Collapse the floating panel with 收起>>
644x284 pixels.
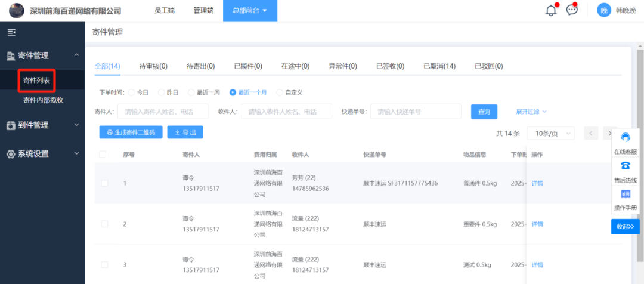click(625, 227)
